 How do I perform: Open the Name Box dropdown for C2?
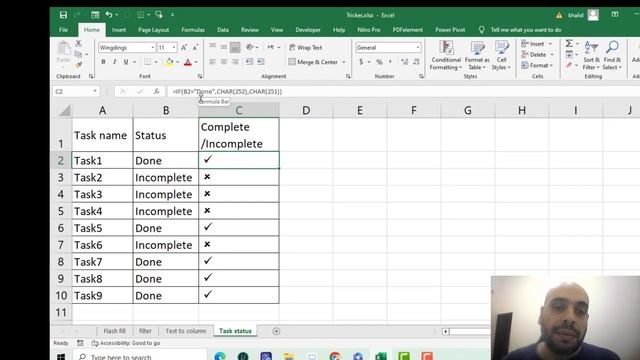click(95, 91)
